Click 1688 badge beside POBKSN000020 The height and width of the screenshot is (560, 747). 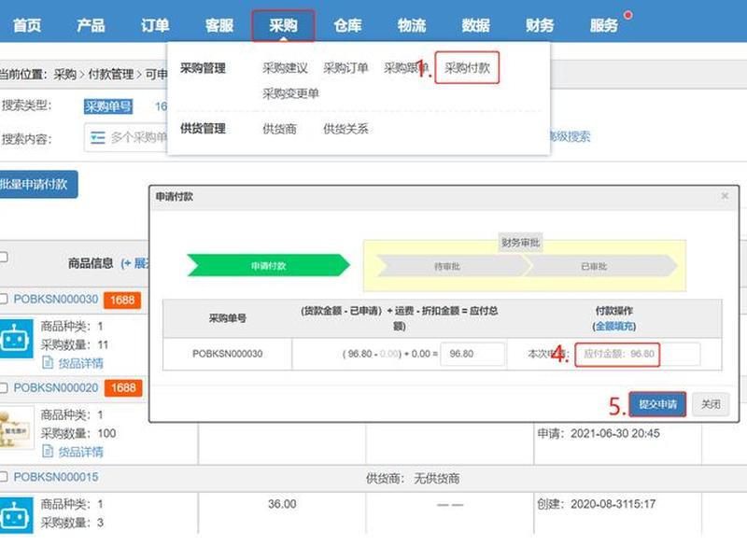[123, 388]
